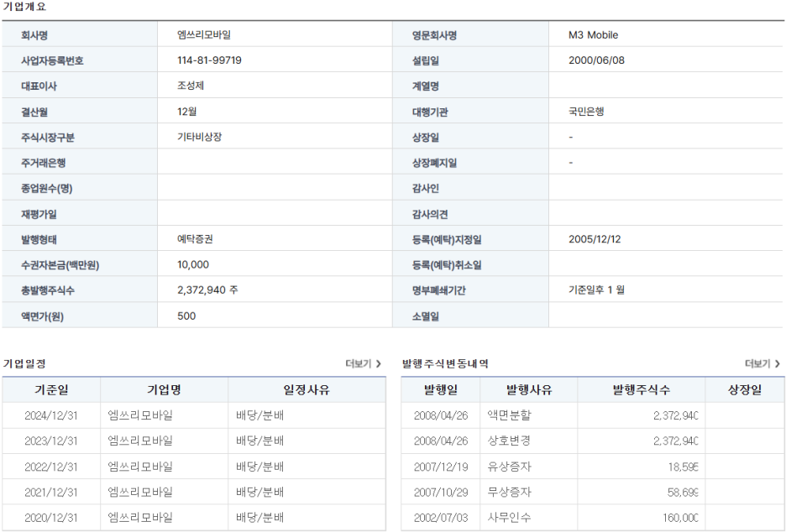Click 발행일 column header
The width and height of the screenshot is (786, 532).
click(x=441, y=389)
